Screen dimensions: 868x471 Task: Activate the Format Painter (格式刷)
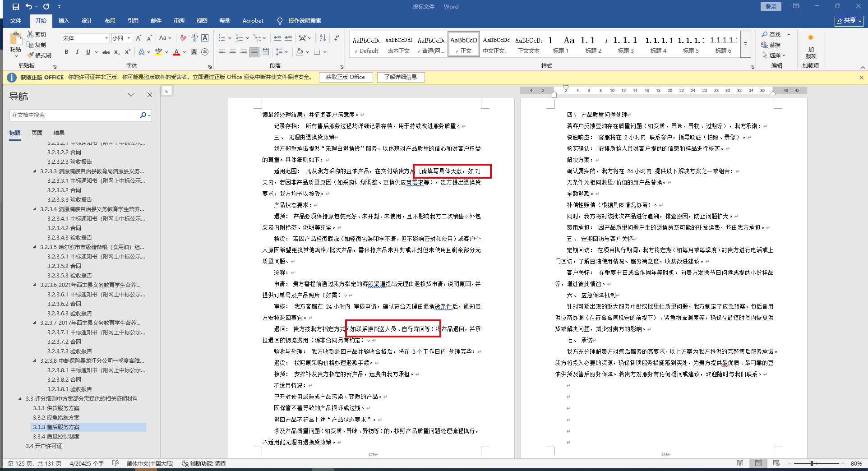(x=39, y=55)
